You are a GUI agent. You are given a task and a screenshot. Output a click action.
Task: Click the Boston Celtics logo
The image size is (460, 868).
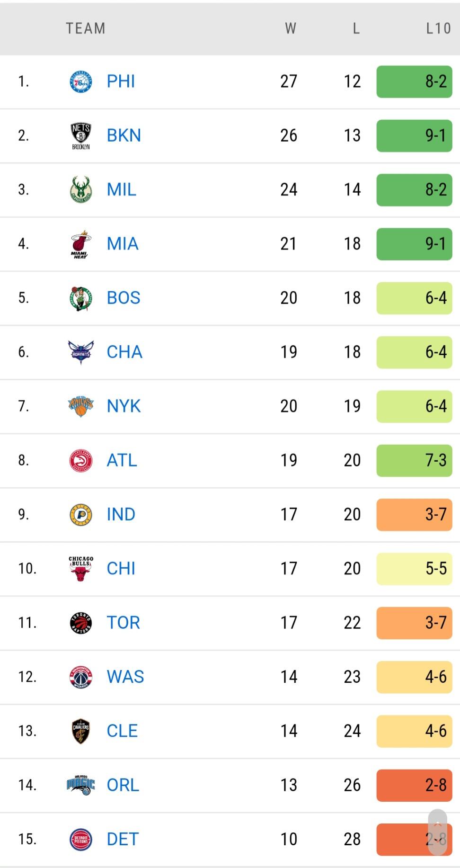[80, 298]
